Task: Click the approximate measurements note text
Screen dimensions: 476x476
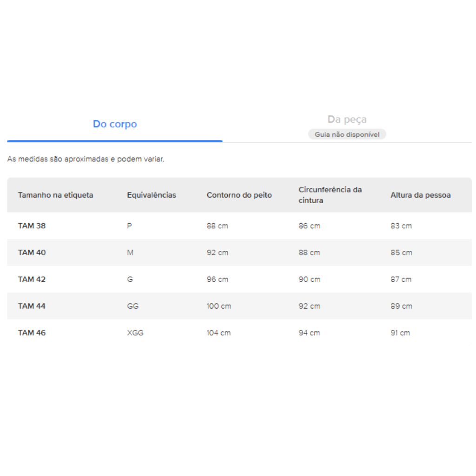Action: pyautogui.click(x=86, y=159)
